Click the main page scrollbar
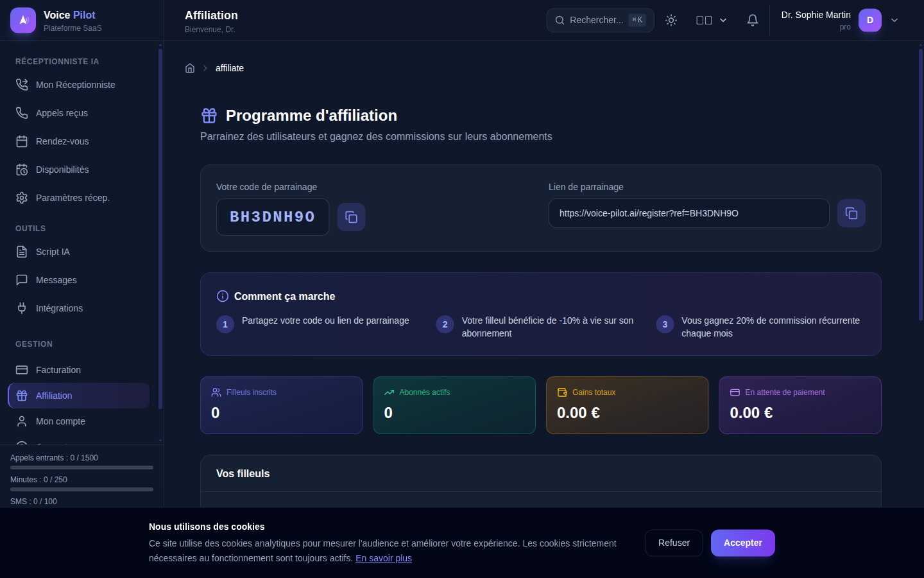This screenshot has width=924, height=578. 920,185
